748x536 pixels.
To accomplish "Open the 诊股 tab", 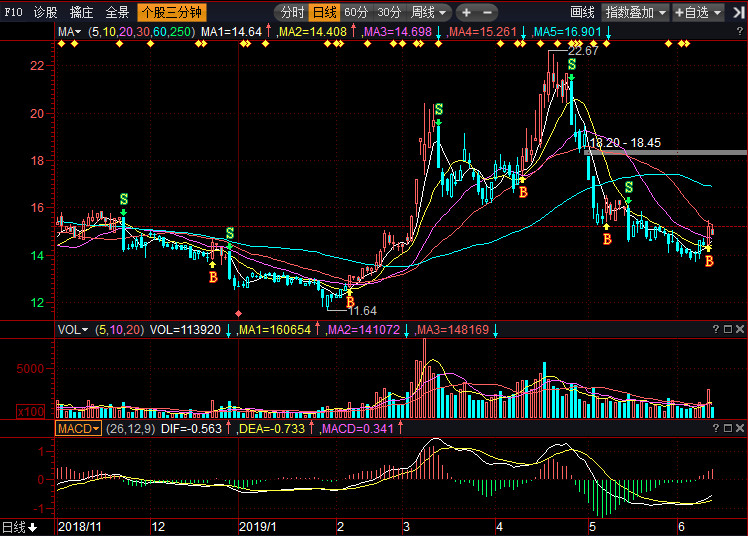I will (46, 13).
